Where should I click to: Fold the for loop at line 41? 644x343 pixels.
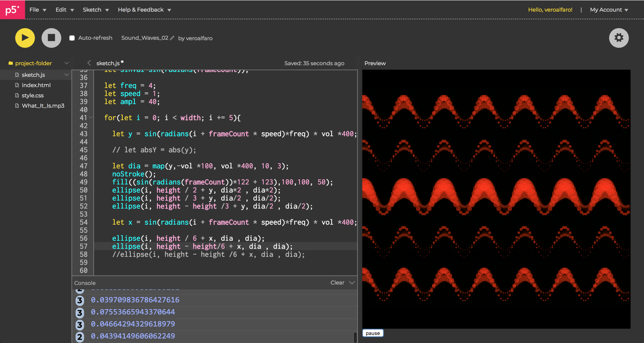91,118
